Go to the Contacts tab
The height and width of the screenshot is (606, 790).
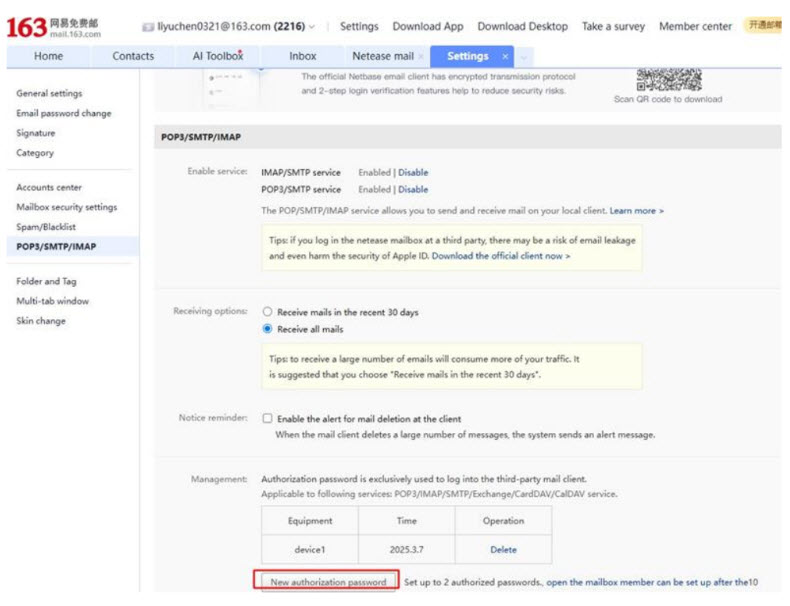[133, 57]
